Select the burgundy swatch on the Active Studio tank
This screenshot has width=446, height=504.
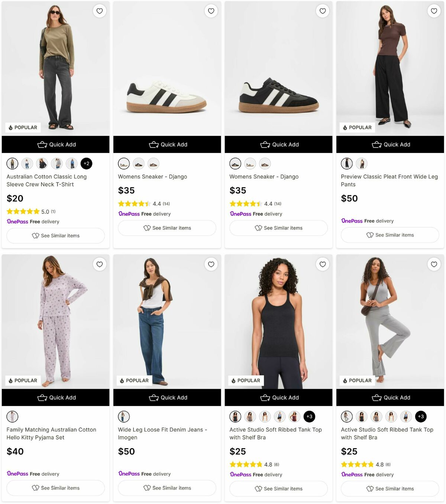coord(294,416)
